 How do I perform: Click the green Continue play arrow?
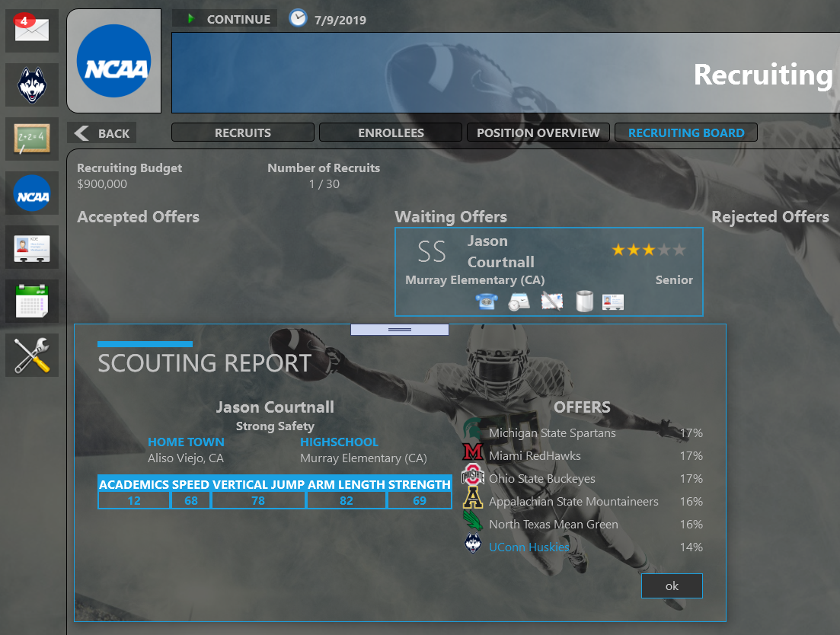[x=190, y=19]
